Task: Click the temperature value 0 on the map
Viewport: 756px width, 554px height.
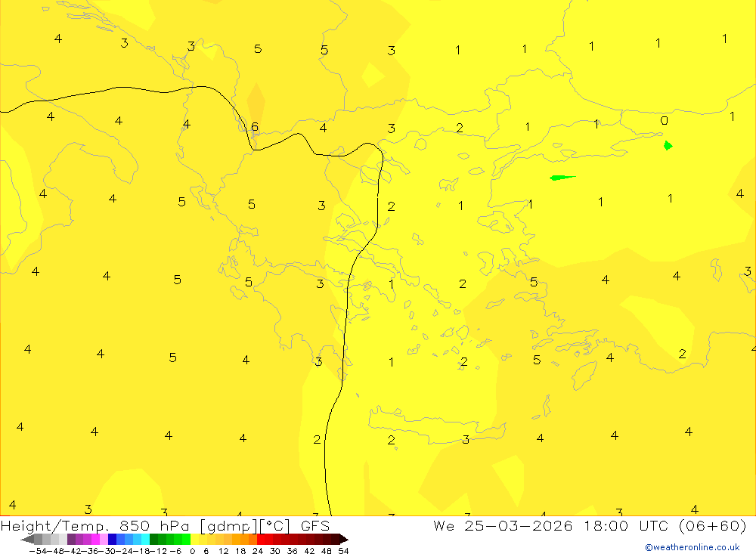Action: [x=664, y=120]
